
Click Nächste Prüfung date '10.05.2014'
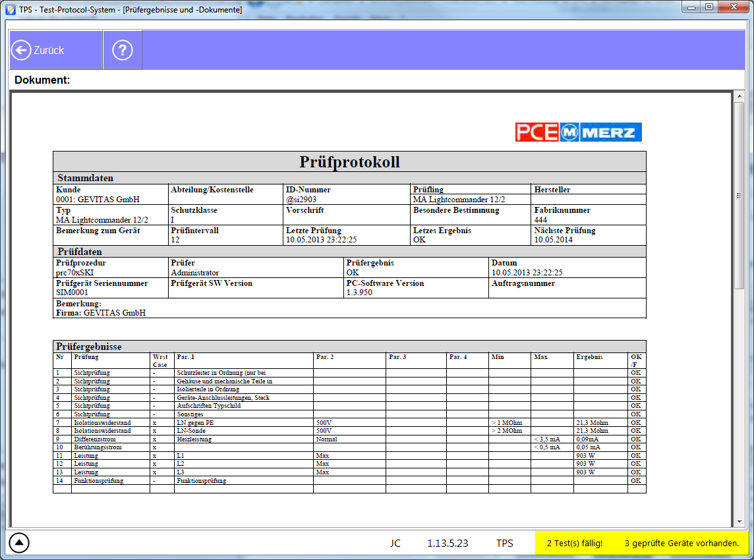[553, 239]
